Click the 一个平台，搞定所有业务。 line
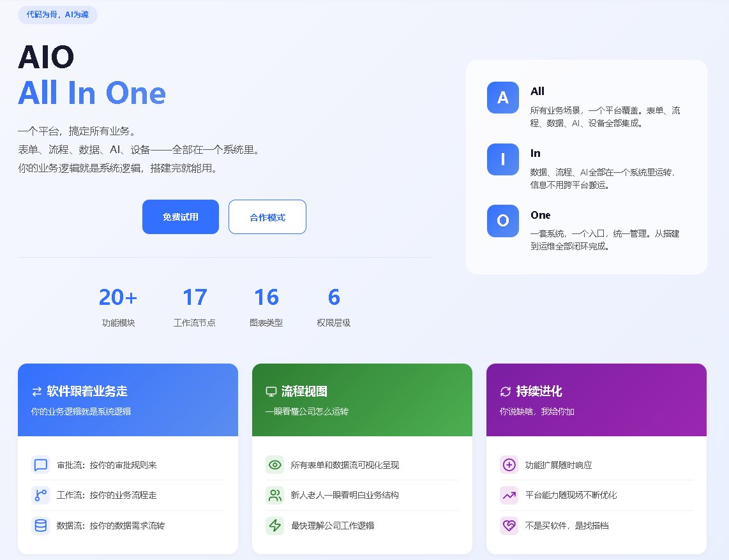The height and width of the screenshot is (560, 729). (78, 131)
